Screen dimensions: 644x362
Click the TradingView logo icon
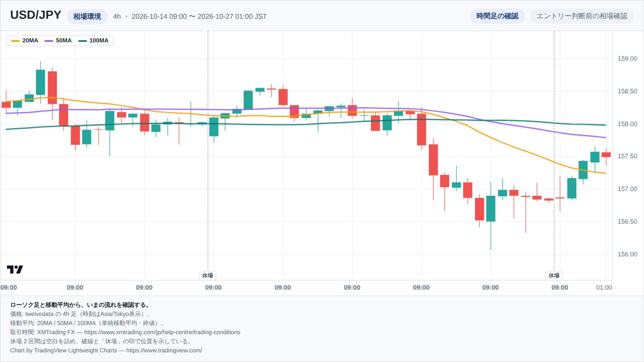tap(15, 269)
